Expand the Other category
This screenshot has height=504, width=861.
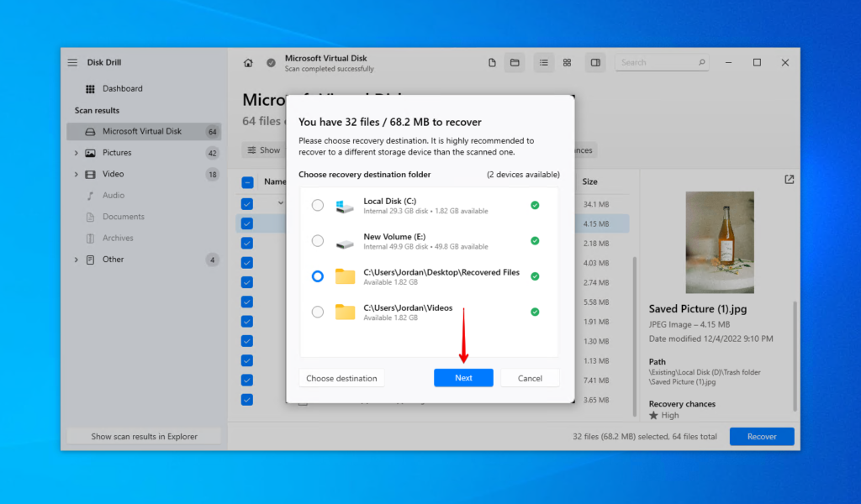pyautogui.click(x=77, y=259)
